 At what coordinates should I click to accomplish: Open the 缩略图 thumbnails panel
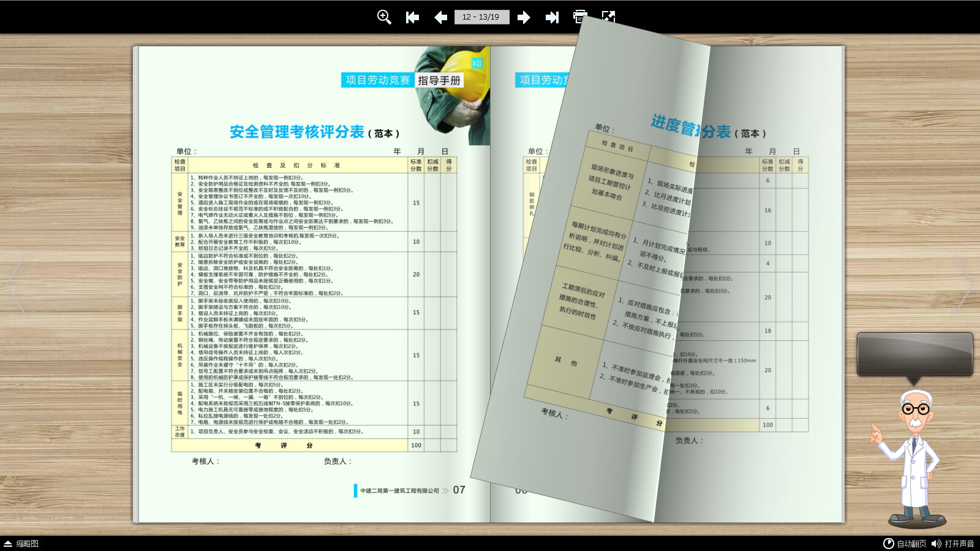tap(21, 544)
